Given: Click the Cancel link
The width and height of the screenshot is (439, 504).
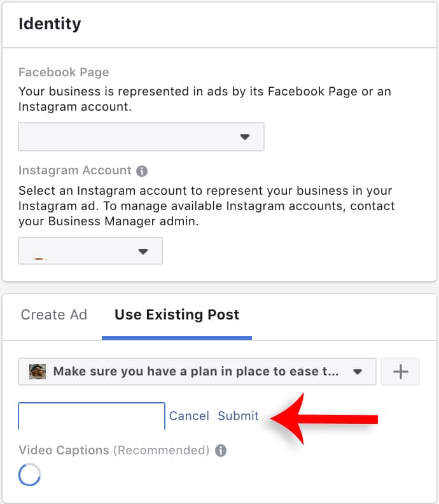Looking at the screenshot, I should 189,416.
